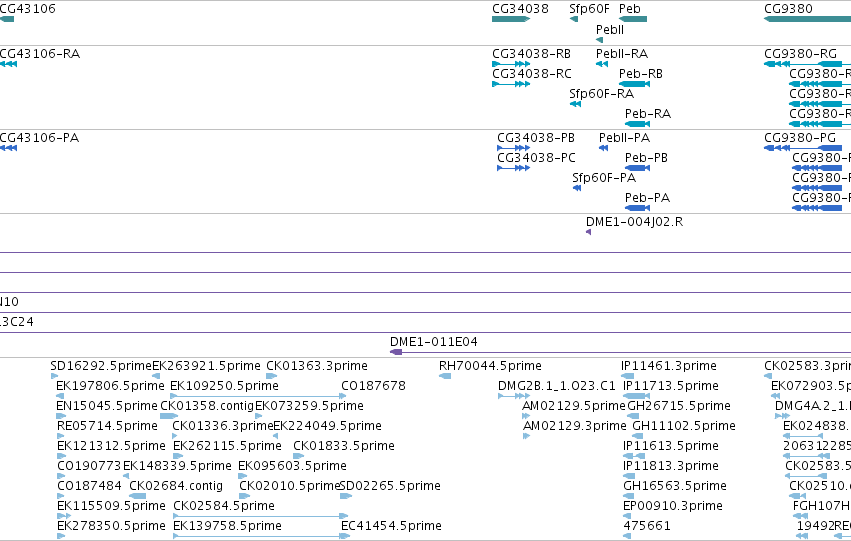Open the PebII-RA transcript
The image size is (851, 541).
(621, 54)
